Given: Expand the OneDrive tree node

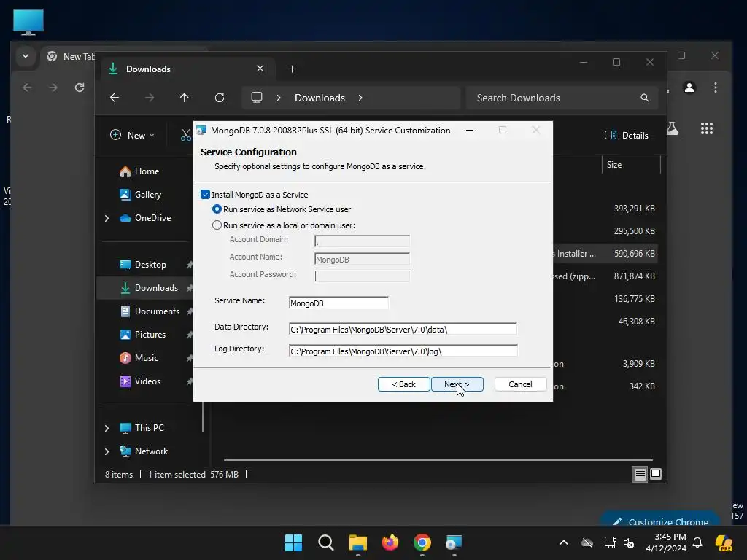Looking at the screenshot, I should click(x=107, y=218).
